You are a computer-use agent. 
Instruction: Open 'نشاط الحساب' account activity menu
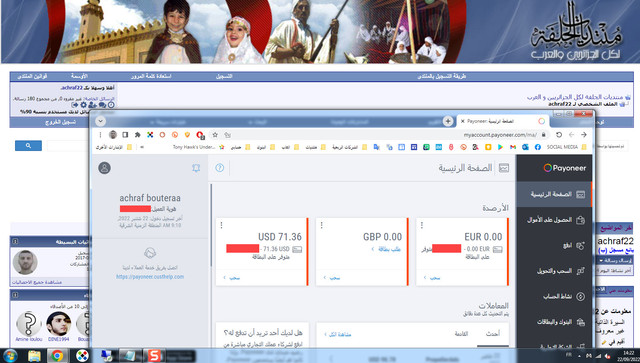[554, 297]
